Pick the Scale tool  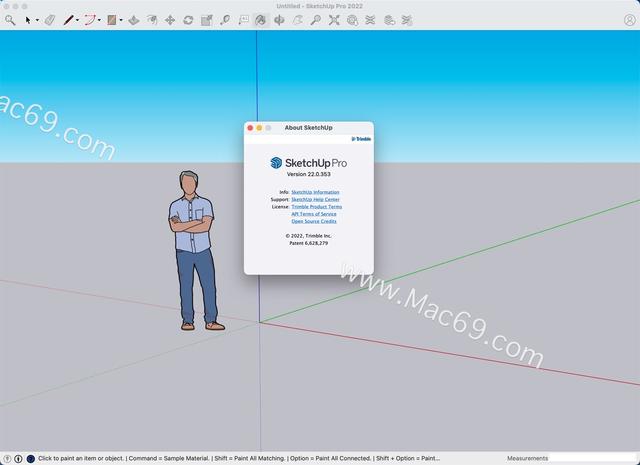point(207,20)
